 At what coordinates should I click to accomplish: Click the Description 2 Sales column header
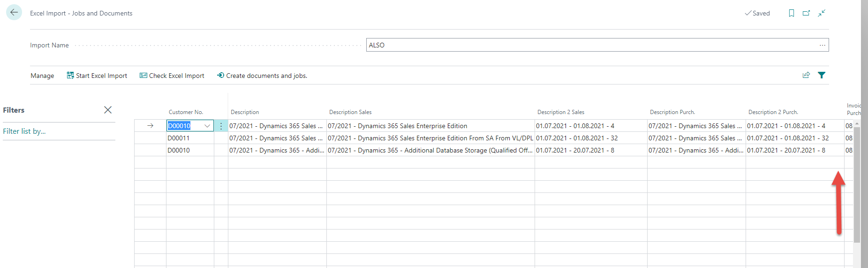click(x=561, y=112)
